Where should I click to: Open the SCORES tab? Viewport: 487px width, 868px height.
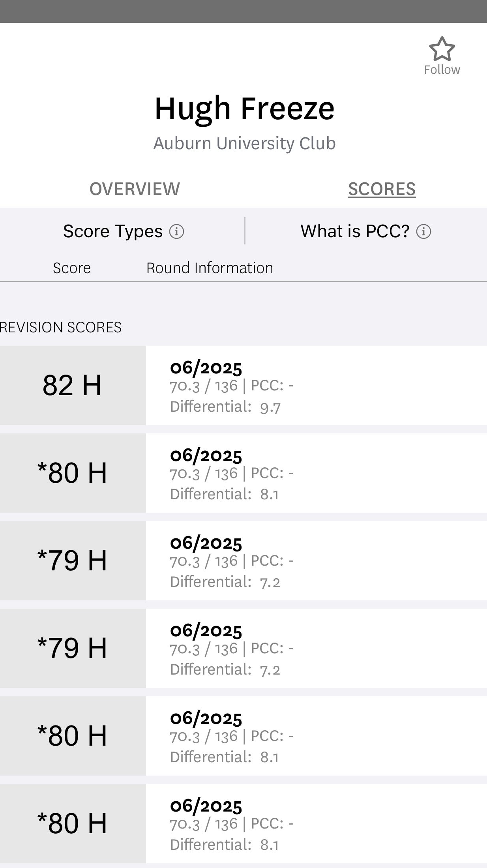point(382,189)
